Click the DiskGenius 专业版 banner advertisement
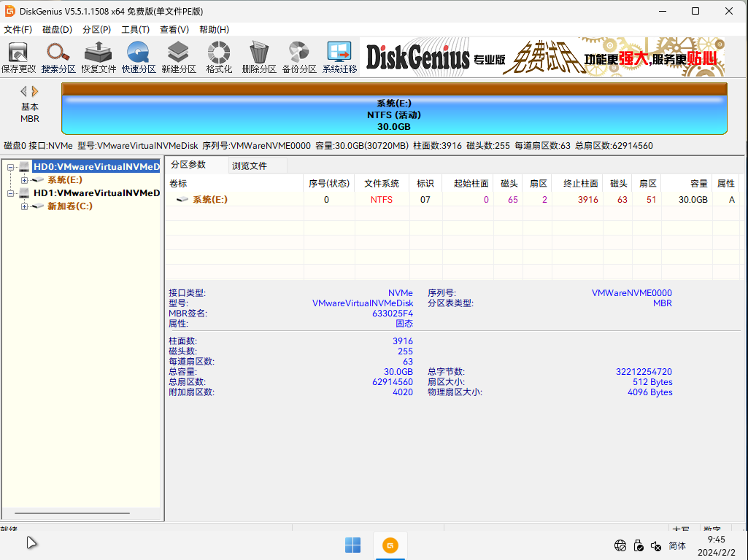Viewport: 748px width, 560px height. [542, 57]
